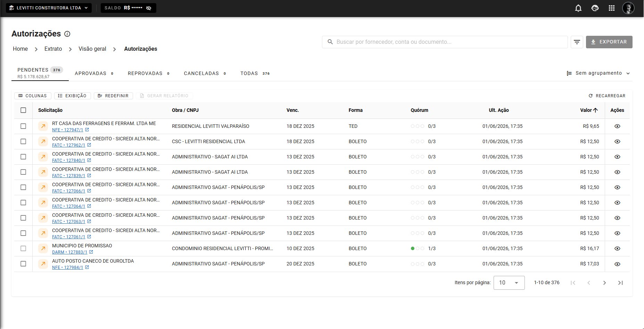The image size is (644, 329).
Task: Toggle the hidden balance visibility eye
Action: 149,8
